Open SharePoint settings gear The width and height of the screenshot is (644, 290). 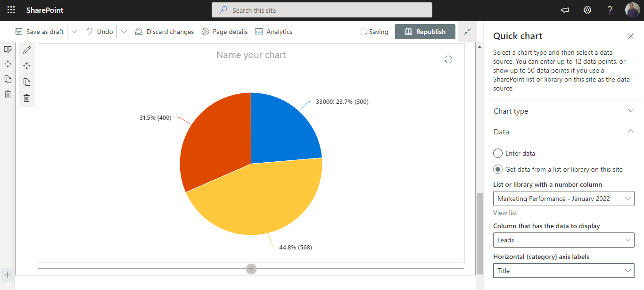click(587, 9)
